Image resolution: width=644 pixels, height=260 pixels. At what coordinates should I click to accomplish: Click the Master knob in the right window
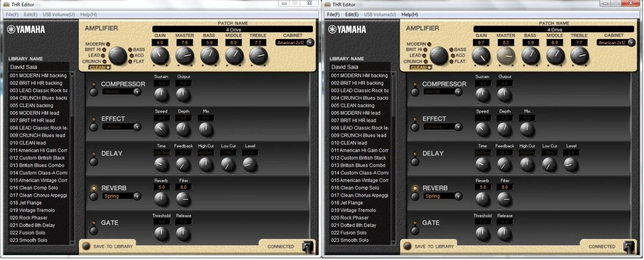(506, 56)
